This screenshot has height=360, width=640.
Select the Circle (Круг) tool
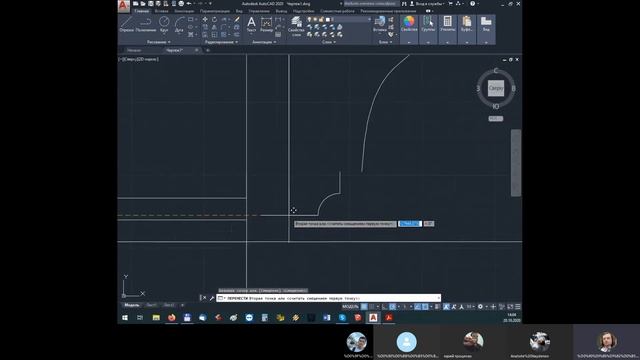click(x=164, y=24)
